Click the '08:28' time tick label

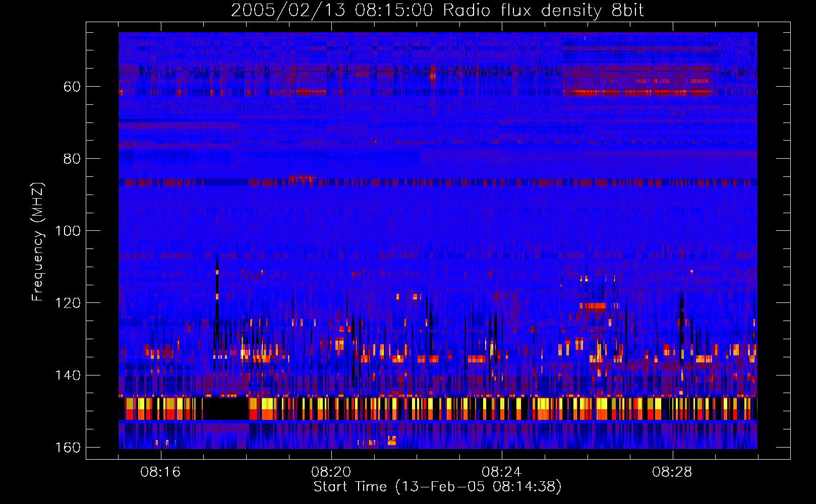click(x=672, y=472)
